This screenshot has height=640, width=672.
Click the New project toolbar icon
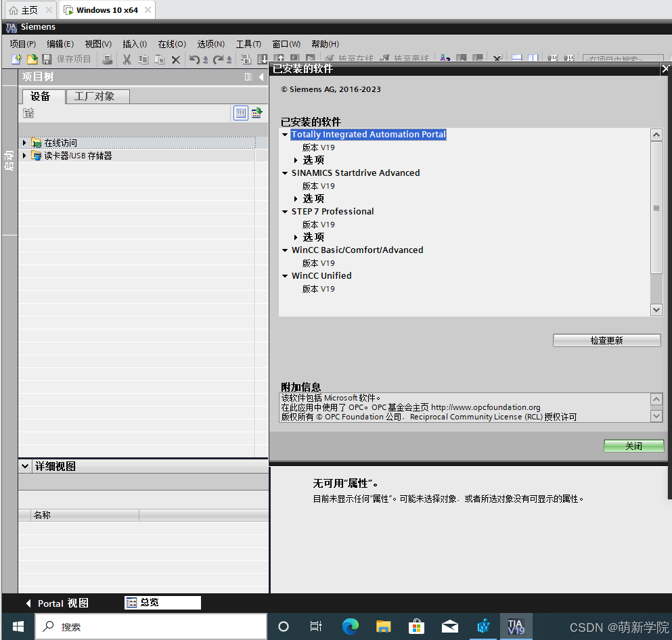tap(16, 59)
